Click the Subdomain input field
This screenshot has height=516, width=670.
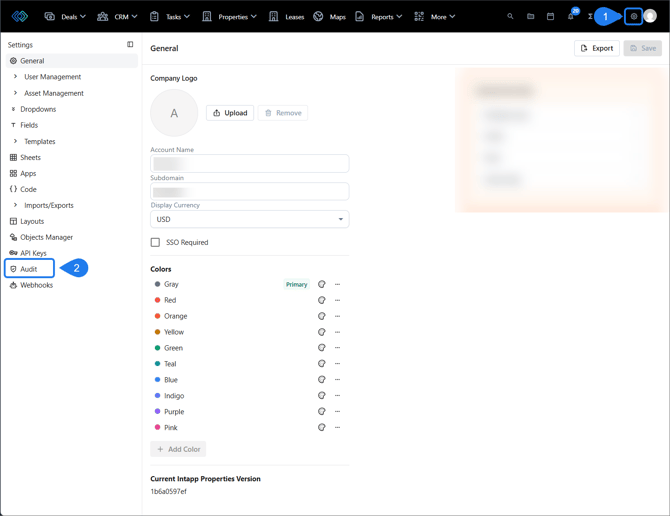tap(250, 191)
